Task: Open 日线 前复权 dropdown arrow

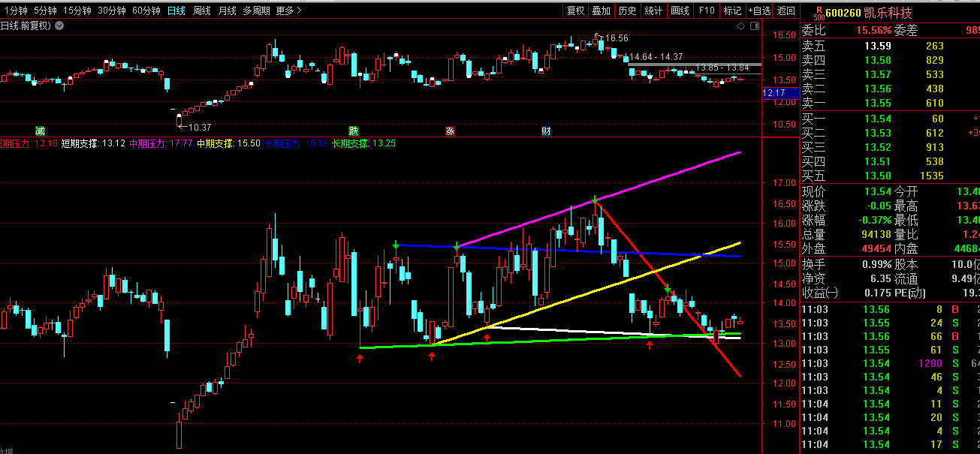Action: click(59, 26)
